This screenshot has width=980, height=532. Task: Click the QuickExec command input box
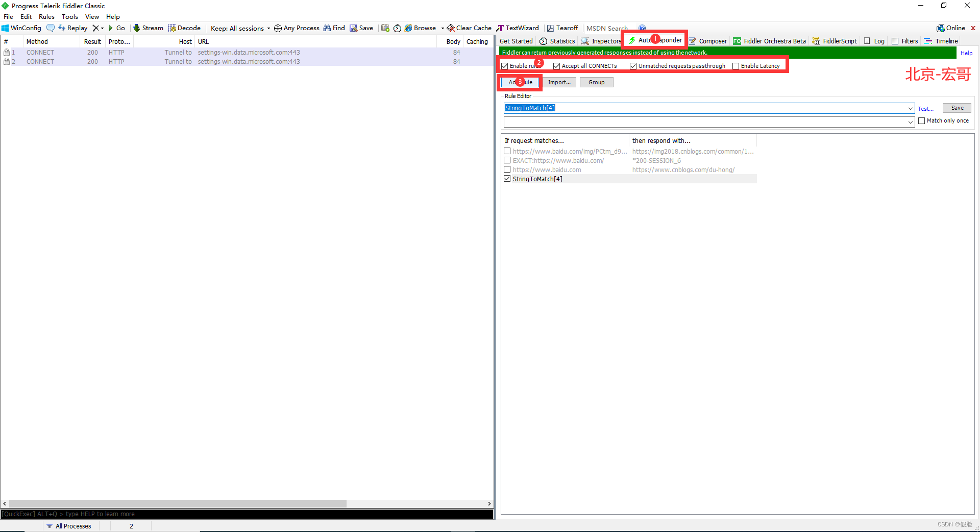coord(247,514)
